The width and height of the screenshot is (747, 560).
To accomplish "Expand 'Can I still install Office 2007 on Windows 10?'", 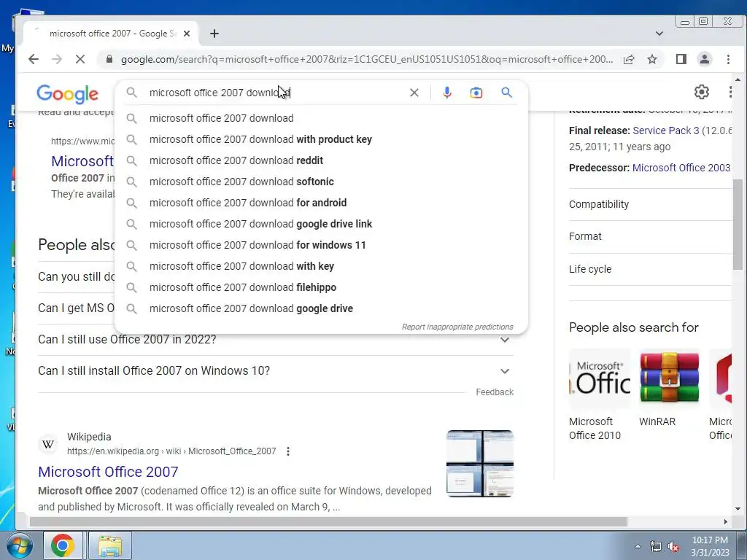I will (x=275, y=371).
